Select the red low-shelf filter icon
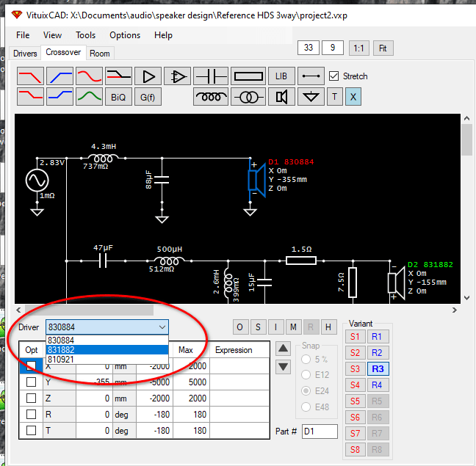 point(30,97)
